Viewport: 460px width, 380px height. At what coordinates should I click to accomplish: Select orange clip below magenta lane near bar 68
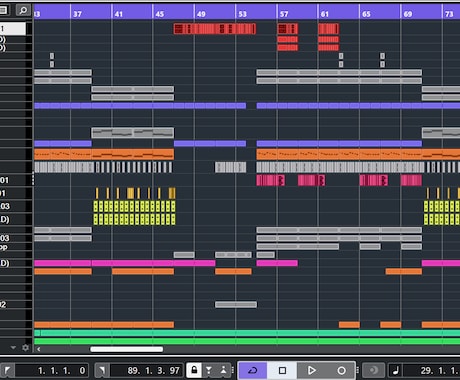tap(404, 271)
